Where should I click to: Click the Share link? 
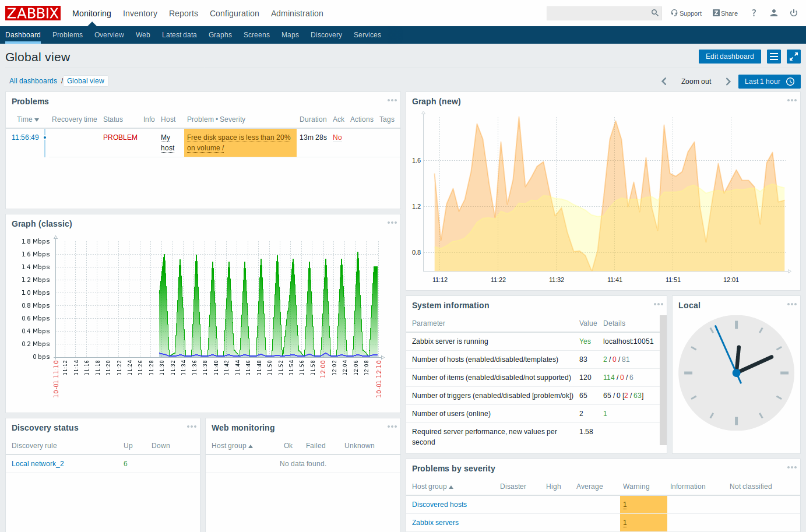point(725,13)
